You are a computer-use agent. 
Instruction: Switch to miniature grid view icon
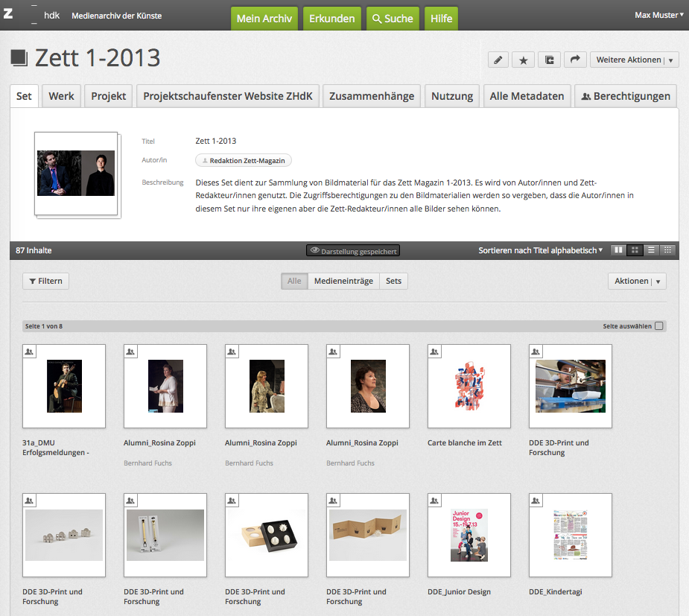(668, 250)
